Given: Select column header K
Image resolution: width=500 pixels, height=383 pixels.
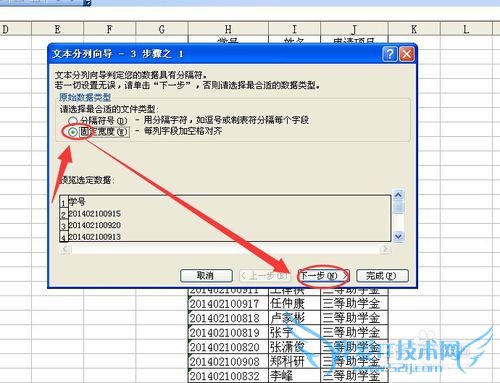Looking at the screenshot, I should 414,29.
